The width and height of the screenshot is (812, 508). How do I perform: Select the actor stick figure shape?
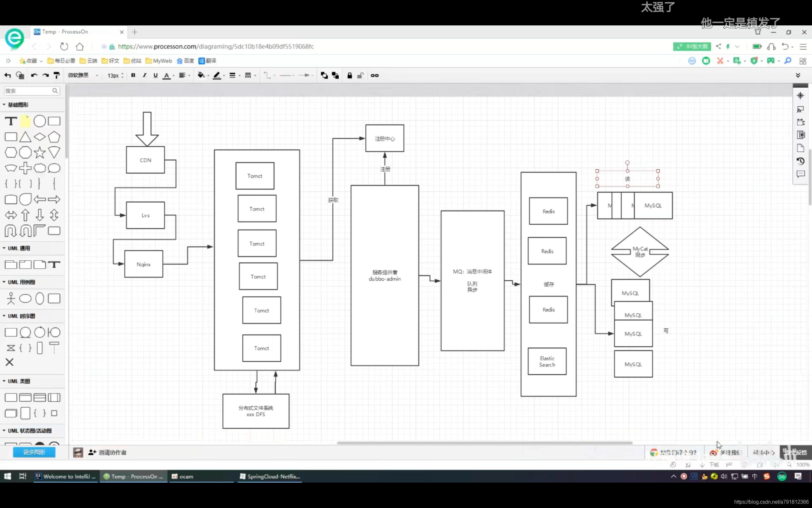[11, 298]
